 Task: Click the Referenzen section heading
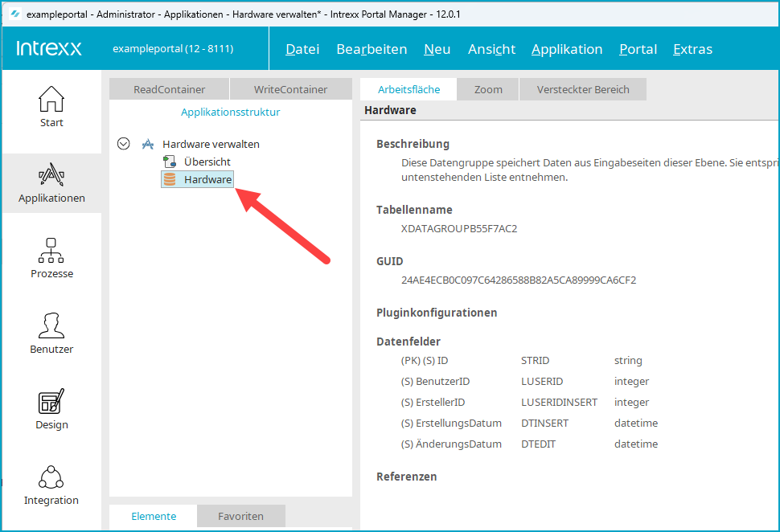(406, 477)
